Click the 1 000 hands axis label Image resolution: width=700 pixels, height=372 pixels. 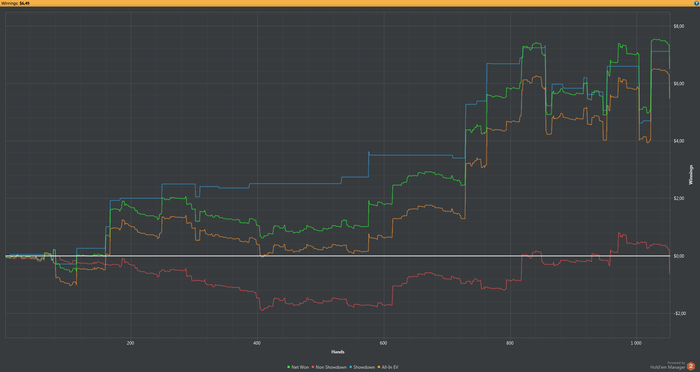coord(636,343)
